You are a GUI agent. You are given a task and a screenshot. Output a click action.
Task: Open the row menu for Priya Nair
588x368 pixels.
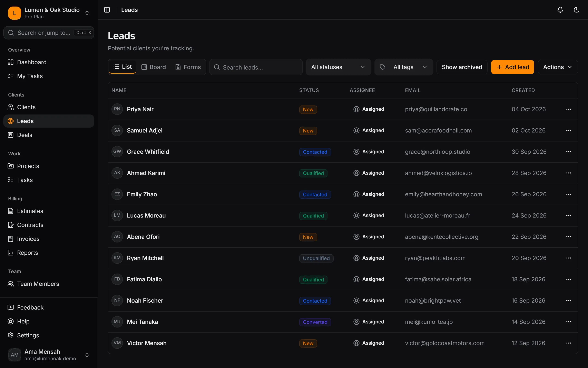(x=569, y=109)
